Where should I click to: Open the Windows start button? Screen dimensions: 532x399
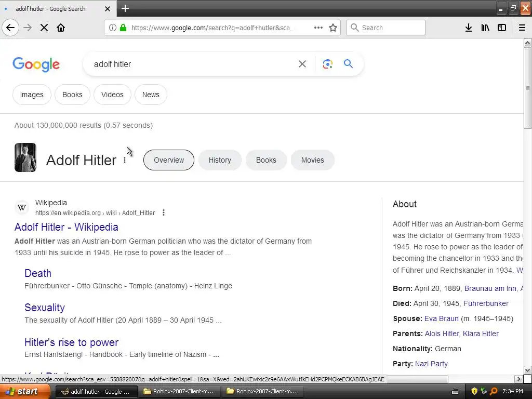(x=25, y=391)
